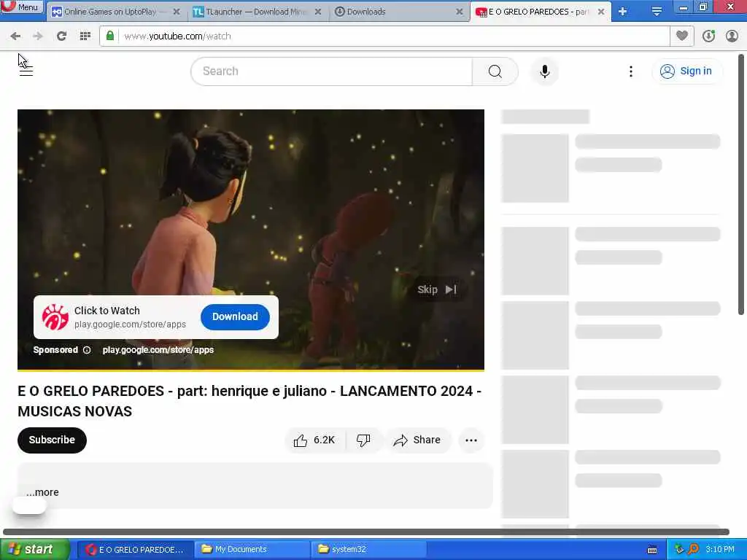Reload the page
This screenshot has width=747, height=560.
[61, 36]
